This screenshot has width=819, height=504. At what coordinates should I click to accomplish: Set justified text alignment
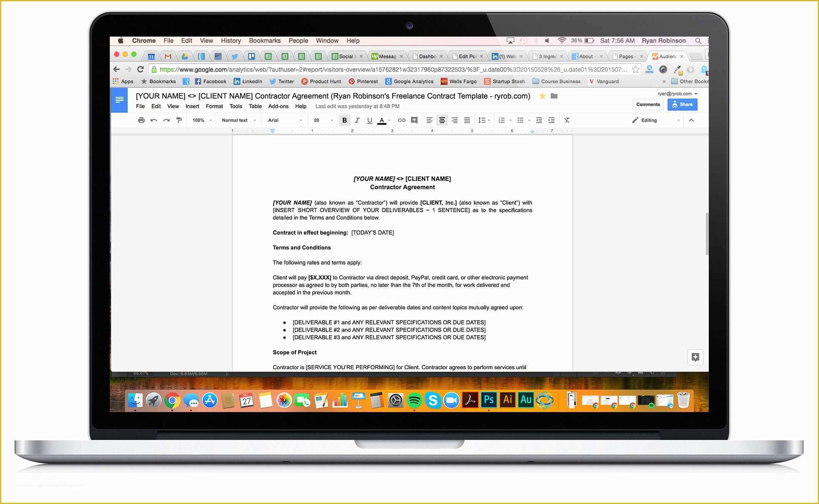pyautogui.click(x=467, y=120)
